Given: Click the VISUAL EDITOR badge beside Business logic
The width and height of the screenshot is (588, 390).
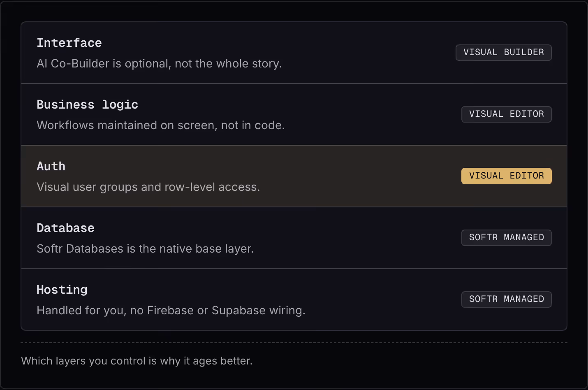Looking at the screenshot, I should point(507,114).
